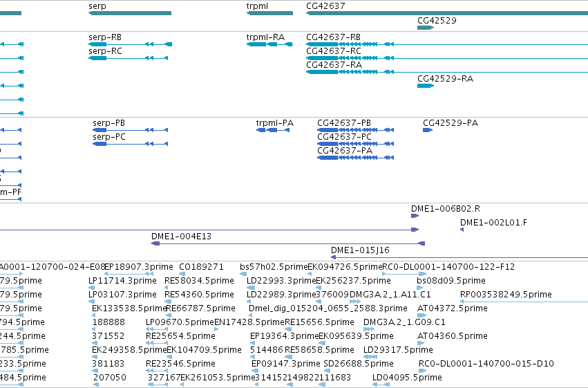Select transcript CG42637-RA

pyautogui.click(x=334, y=65)
